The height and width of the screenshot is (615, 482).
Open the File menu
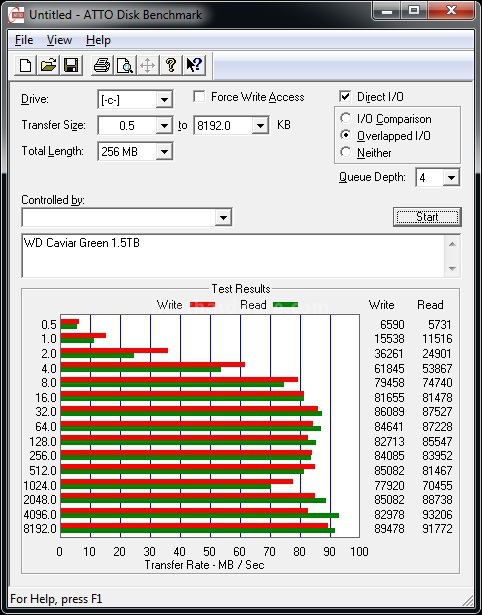coord(24,40)
